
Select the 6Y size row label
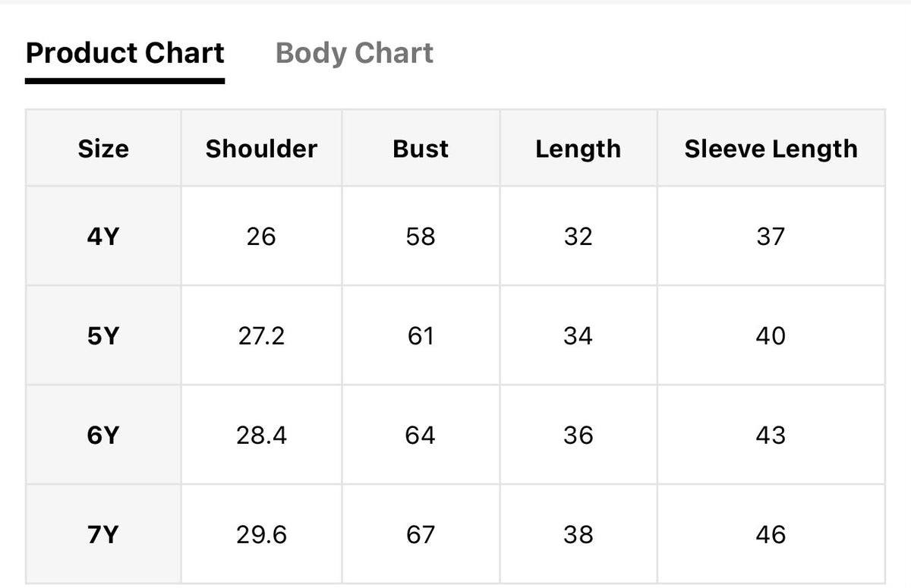click(103, 435)
